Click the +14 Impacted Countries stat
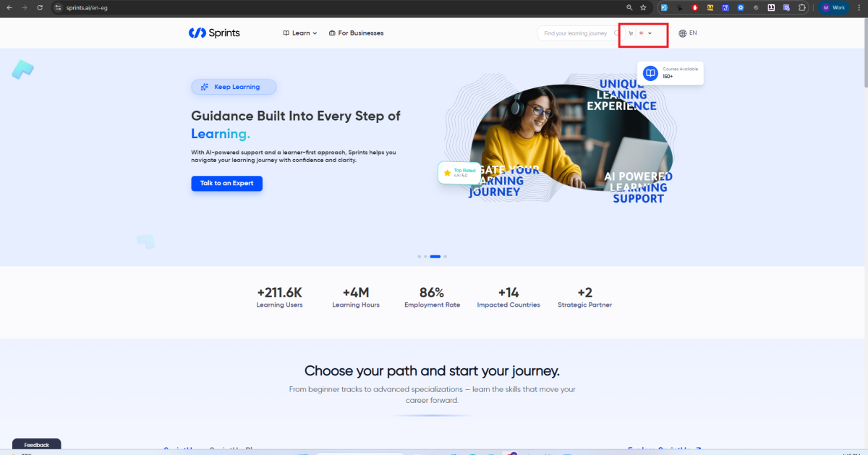The height and width of the screenshot is (455, 868). 509,297
